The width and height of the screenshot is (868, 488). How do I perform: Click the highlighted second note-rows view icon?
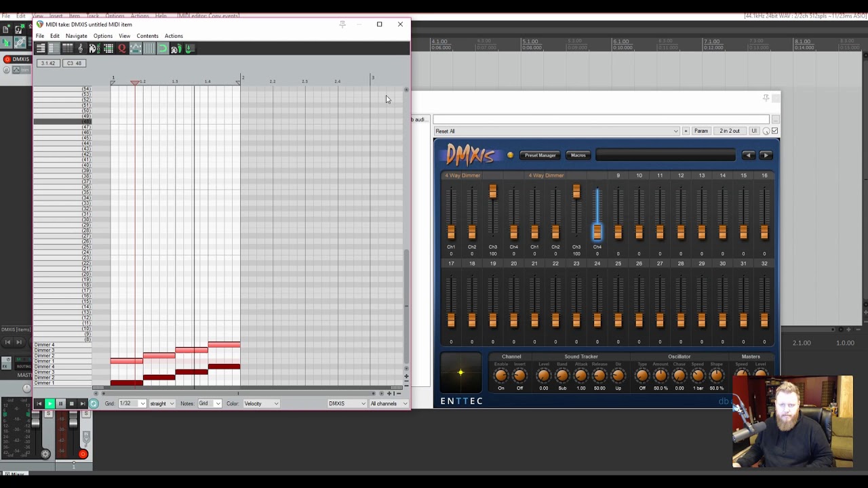point(54,48)
